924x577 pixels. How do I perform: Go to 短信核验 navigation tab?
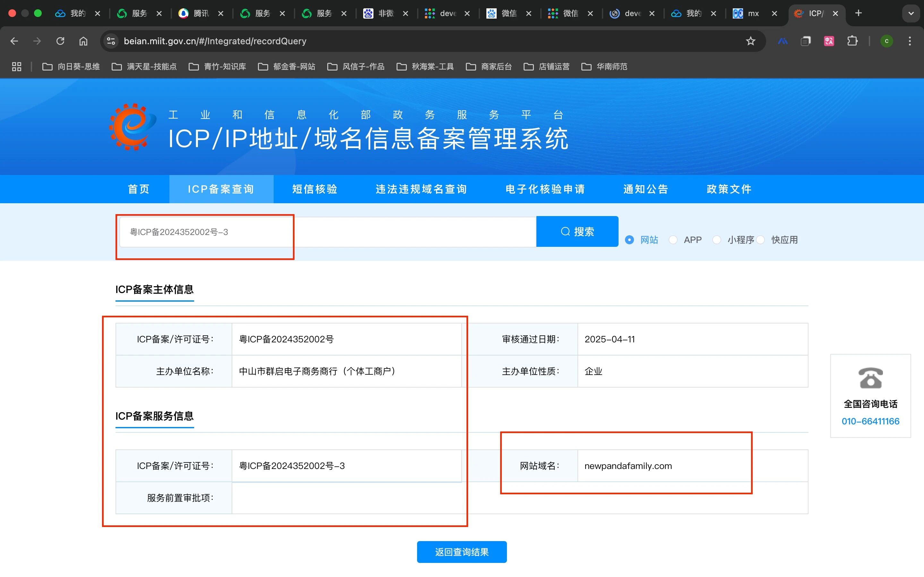[x=315, y=189]
